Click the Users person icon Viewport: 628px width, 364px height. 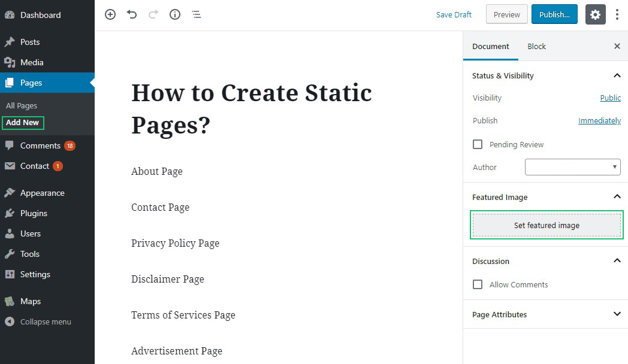pyautogui.click(x=10, y=233)
